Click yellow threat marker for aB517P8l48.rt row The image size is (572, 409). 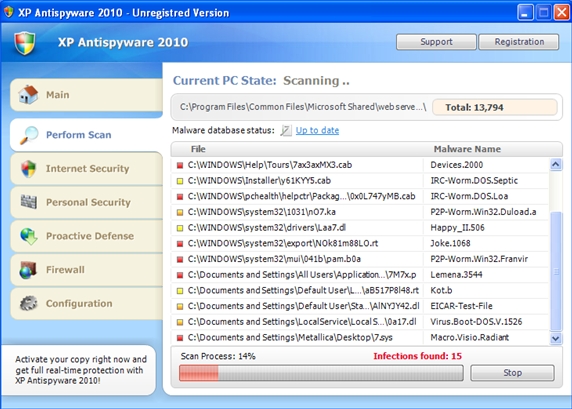[x=180, y=291]
